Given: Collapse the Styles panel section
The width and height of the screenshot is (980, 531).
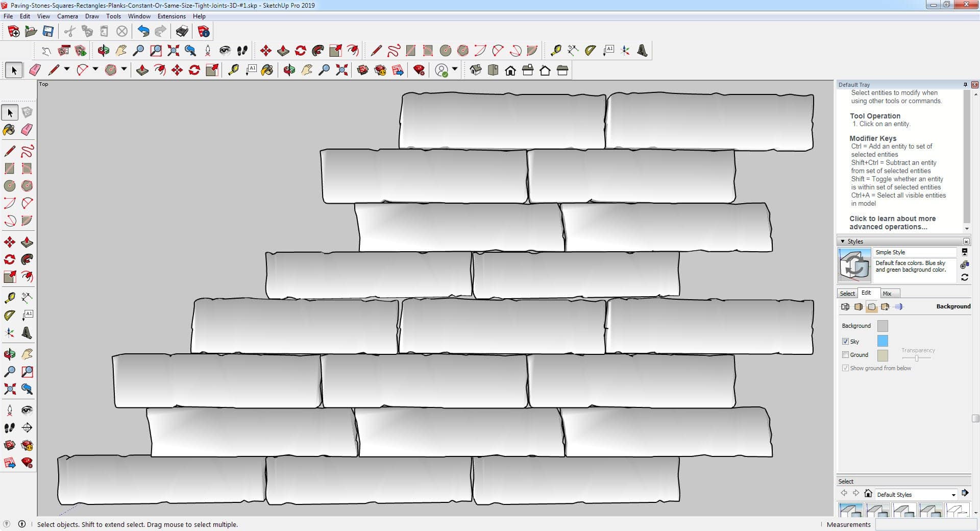Looking at the screenshot, I should [x=842, y=241].
